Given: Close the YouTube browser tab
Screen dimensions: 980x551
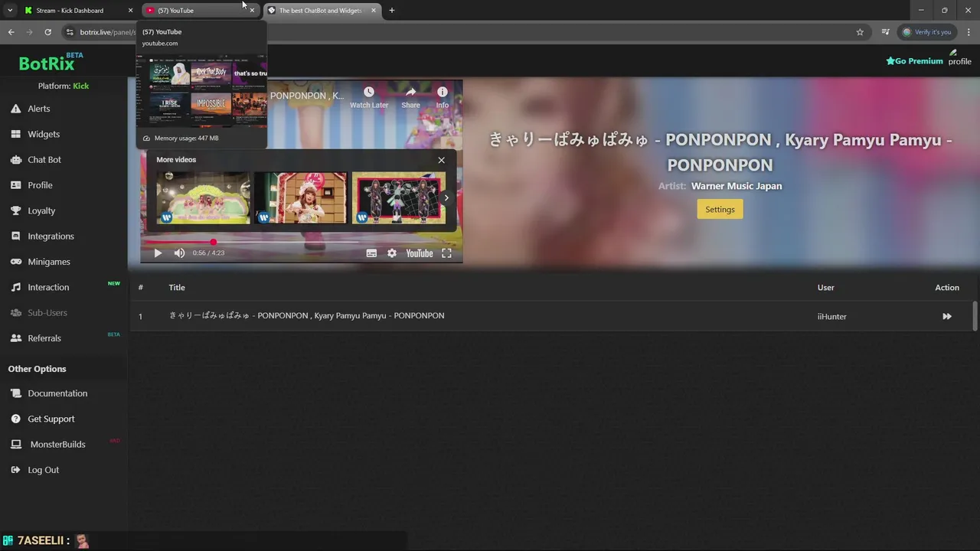Looking at the screenshot, I should point(252,11).
